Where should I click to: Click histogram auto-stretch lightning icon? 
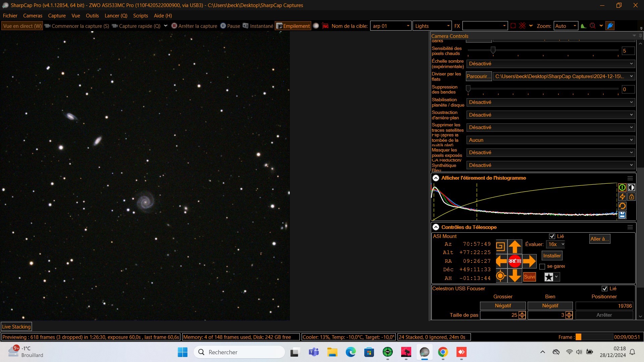(622, 197)
